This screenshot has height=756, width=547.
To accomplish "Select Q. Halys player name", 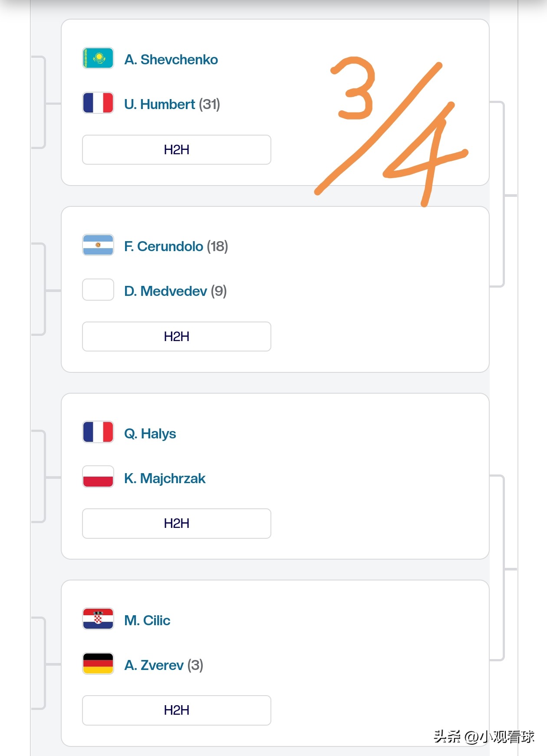I will tap(150, 434).
